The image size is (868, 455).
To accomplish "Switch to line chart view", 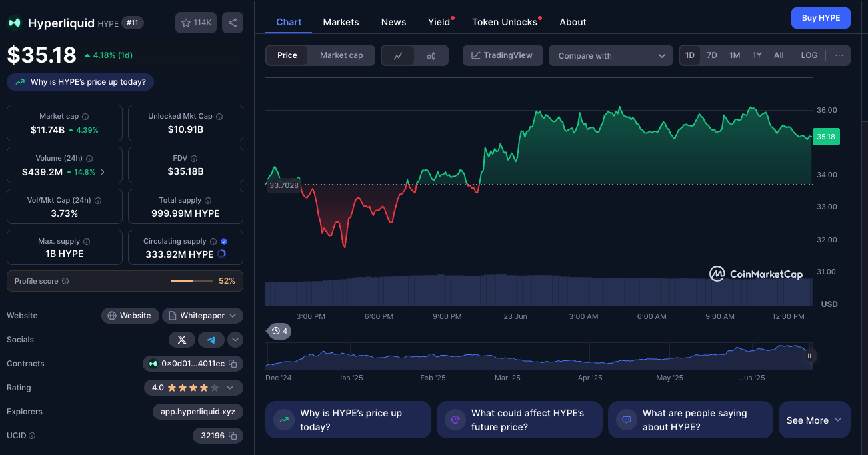I will 398,56.
